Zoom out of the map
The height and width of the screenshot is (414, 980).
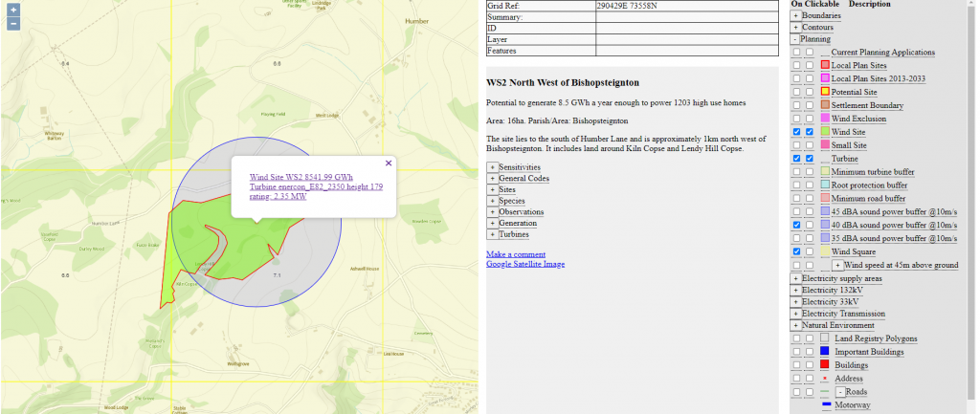click(13, 23)
